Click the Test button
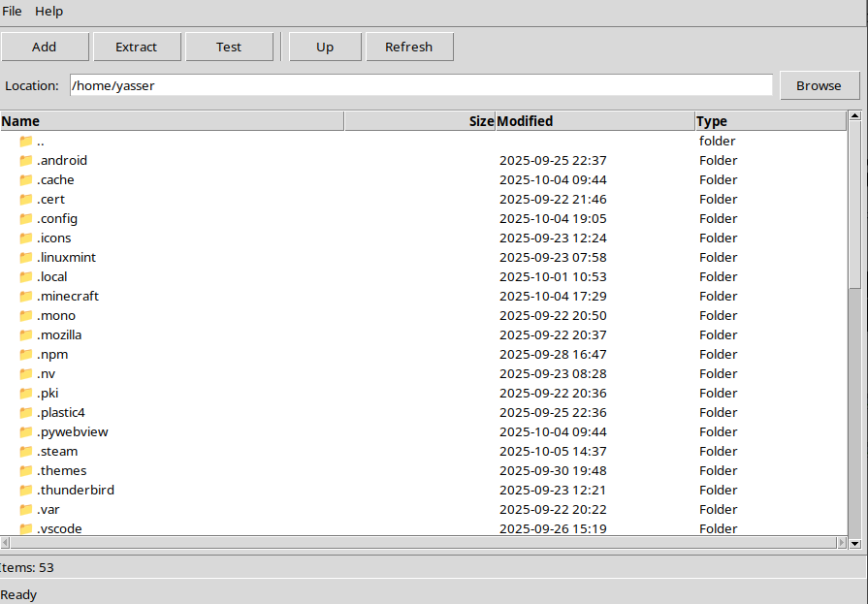The width and height of the screenshot is (868, 604). pos(229,46)
